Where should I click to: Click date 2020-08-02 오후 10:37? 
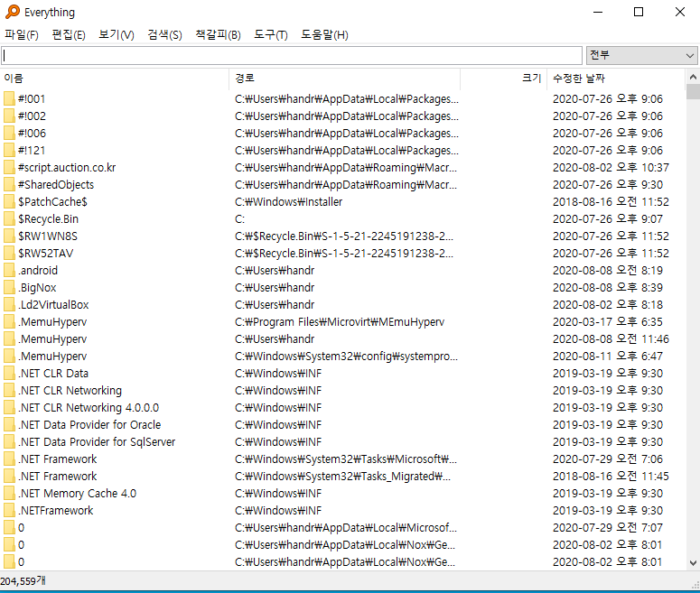tap(611, 167)
